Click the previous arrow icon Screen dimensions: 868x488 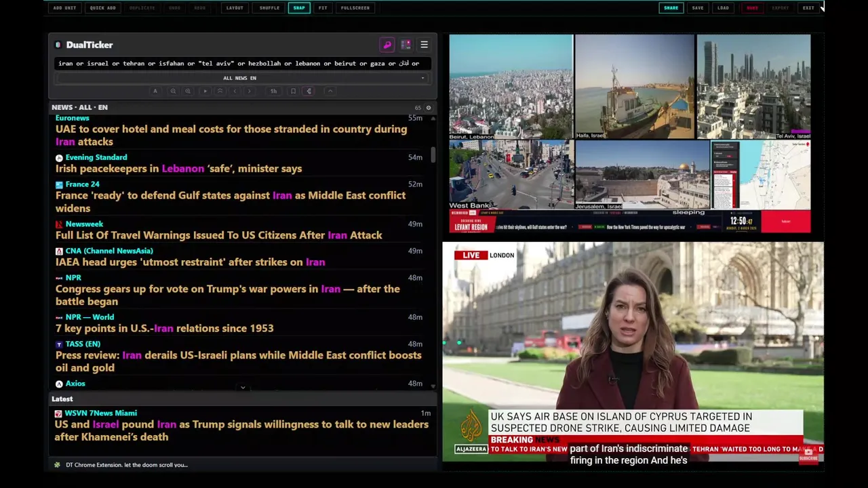(235, 91)
